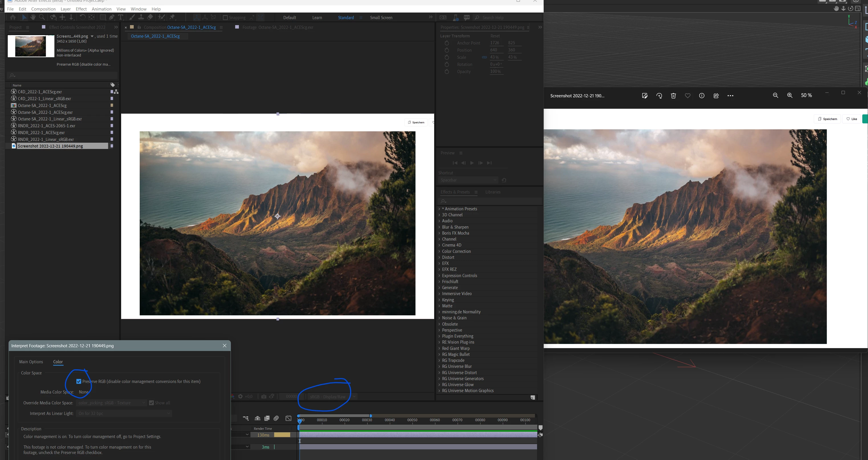Viewport: 868px width, 460px height.
Task: Select the Puppet Pin tool
Action: (x=172, y=17)
